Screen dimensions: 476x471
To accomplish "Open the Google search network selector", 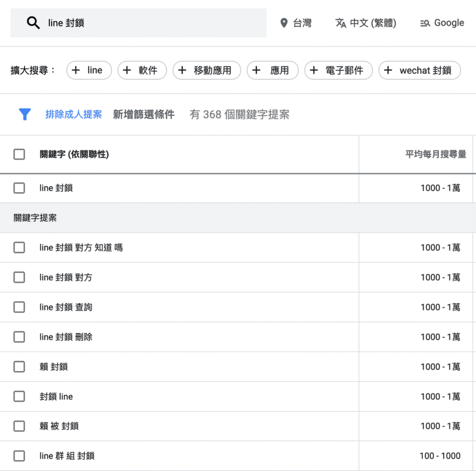I will [x=442, y=23].
